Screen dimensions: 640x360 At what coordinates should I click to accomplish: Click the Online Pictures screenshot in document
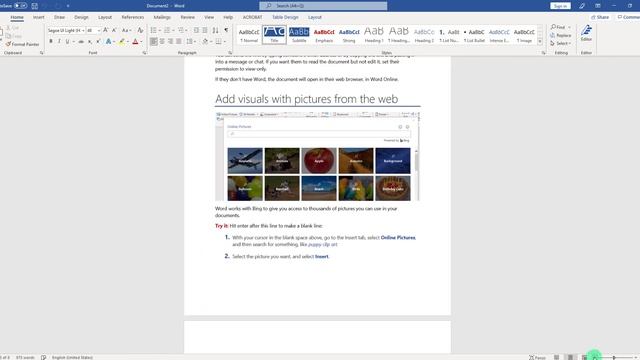point(318,156)
